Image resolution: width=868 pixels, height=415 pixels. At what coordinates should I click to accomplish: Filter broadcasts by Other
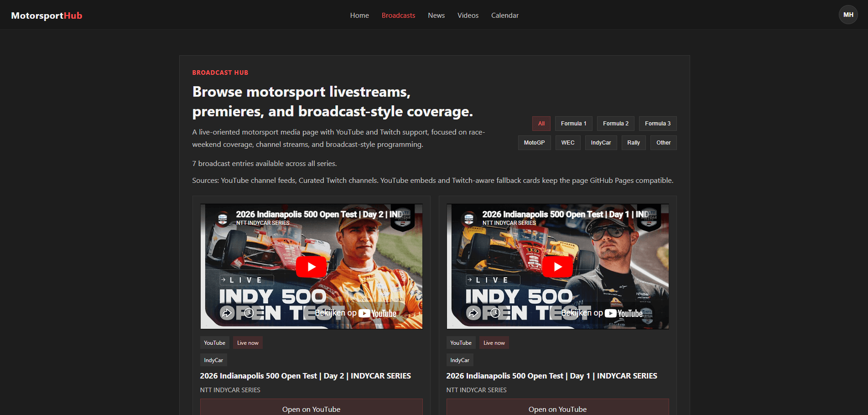664,143
